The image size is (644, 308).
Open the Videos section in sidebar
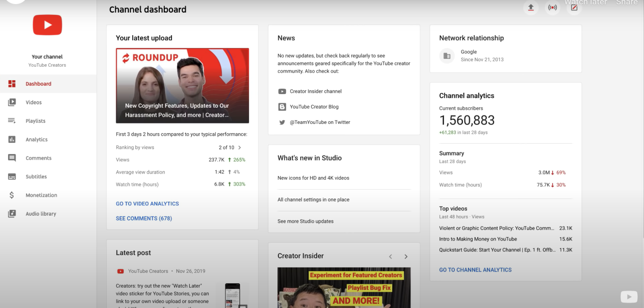click(x=33, y=103)
